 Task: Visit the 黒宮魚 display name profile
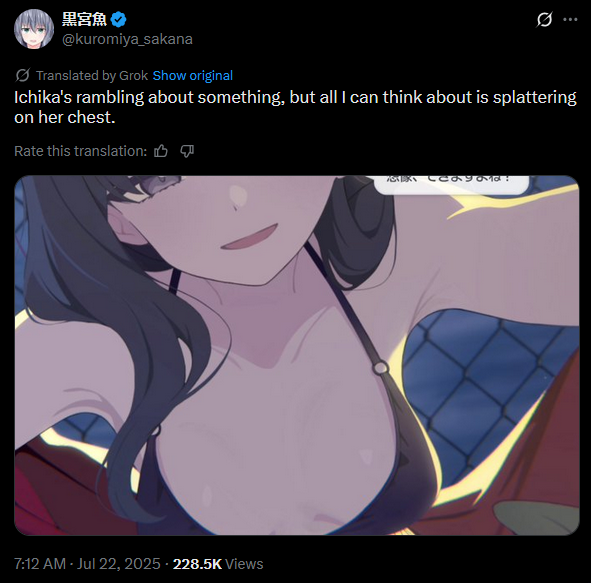click(x=84, y=19)
